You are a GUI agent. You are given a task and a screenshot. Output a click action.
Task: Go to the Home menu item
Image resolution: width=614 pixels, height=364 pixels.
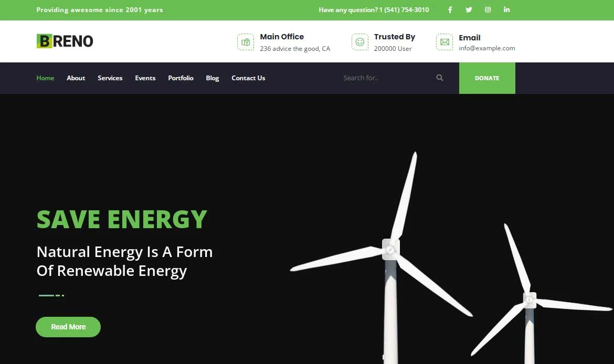pos(45,78)
